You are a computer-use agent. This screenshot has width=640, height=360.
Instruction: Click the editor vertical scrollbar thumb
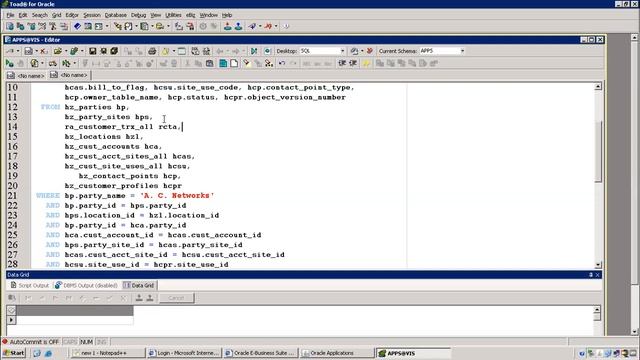tap(598, 151)
